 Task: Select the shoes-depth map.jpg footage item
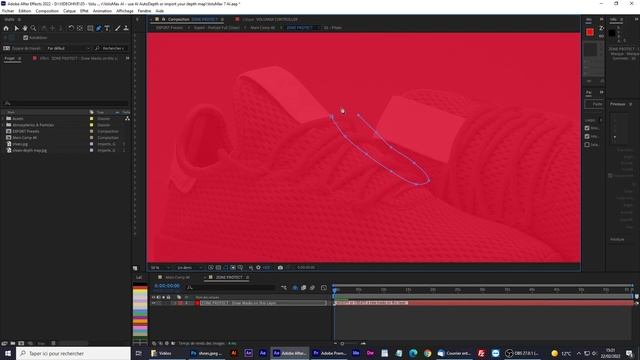point(30,150)
